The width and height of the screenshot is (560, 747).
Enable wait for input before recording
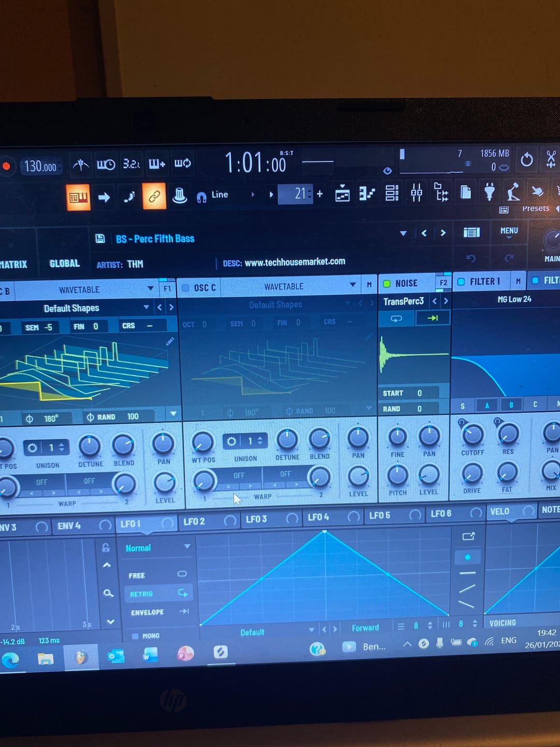coord(106,164)
